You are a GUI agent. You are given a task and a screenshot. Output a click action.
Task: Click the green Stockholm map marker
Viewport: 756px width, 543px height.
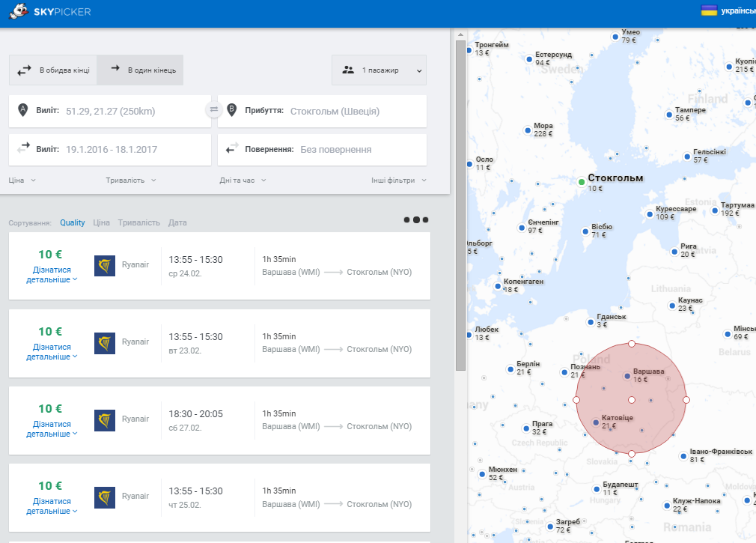tap(582, 182)
